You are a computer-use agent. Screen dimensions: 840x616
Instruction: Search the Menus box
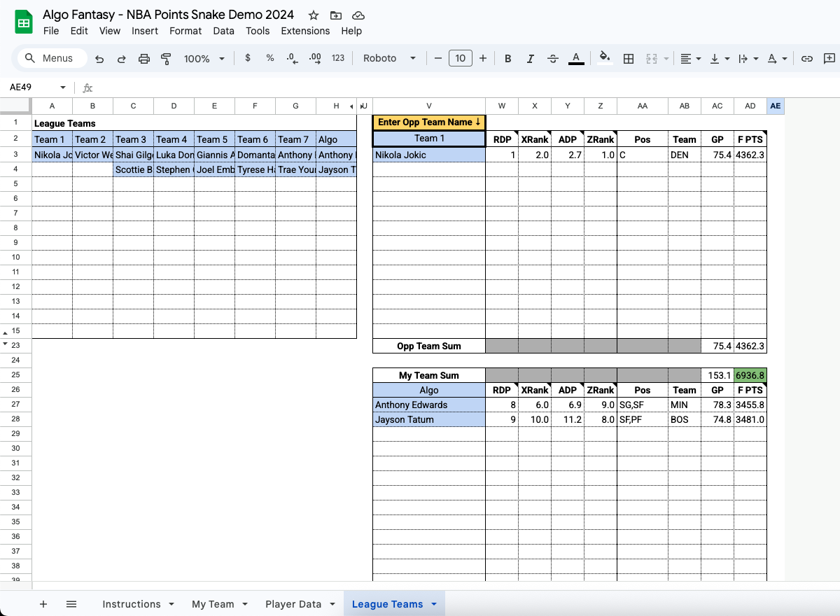point(52,58)
